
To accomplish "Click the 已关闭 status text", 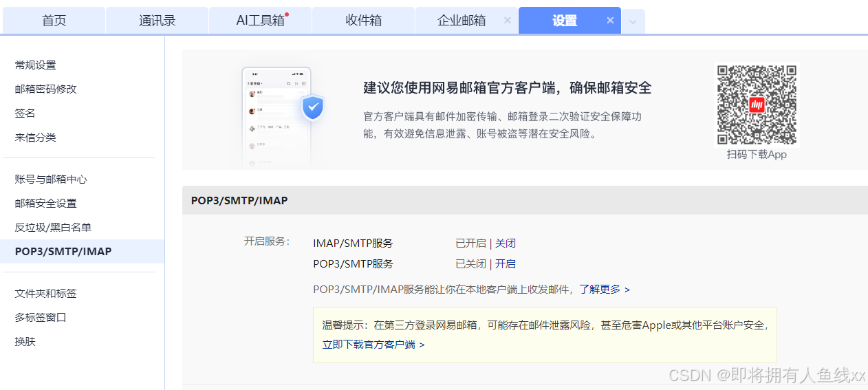I will (x=470, y=264).
